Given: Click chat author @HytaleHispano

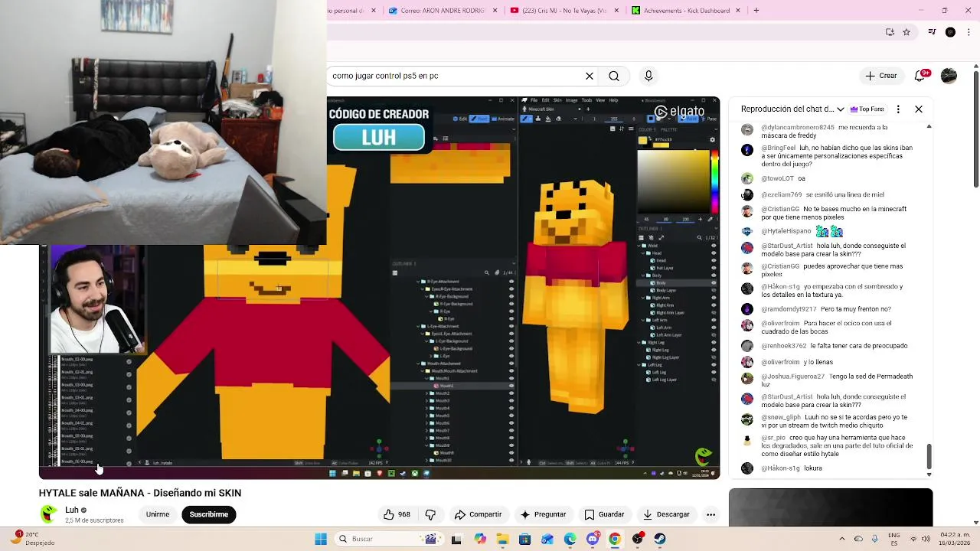Looking at the screenshot, I should (786, 231).
